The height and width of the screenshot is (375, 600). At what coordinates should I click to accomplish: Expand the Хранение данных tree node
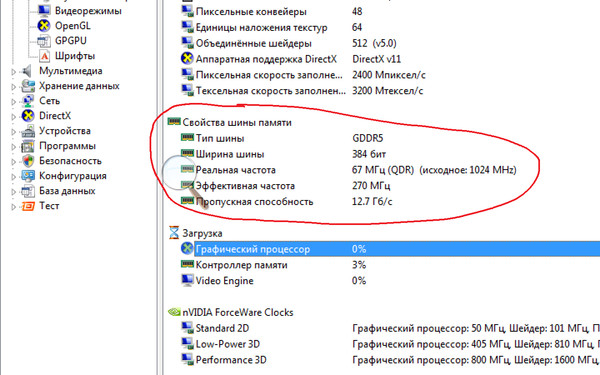[13, 87]
